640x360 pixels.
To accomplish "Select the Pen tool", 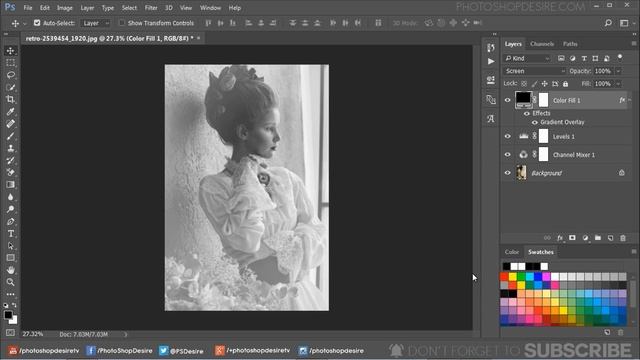I will (11, 222).
